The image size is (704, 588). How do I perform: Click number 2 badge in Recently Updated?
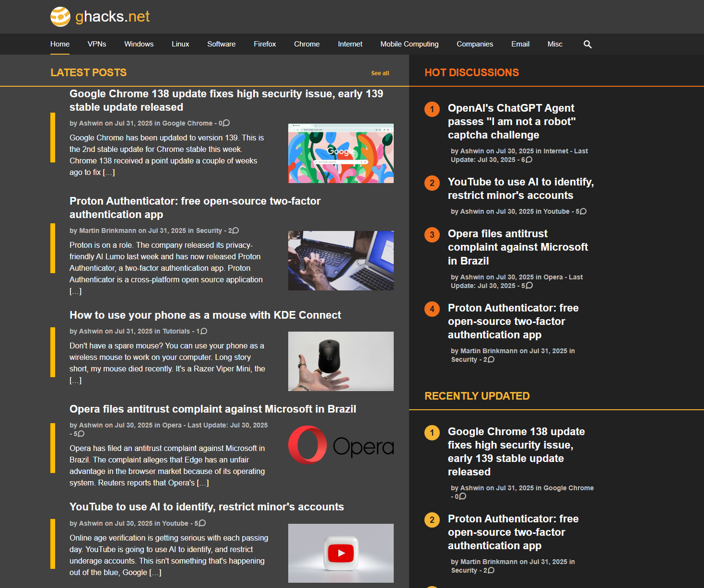coord(432,520)
